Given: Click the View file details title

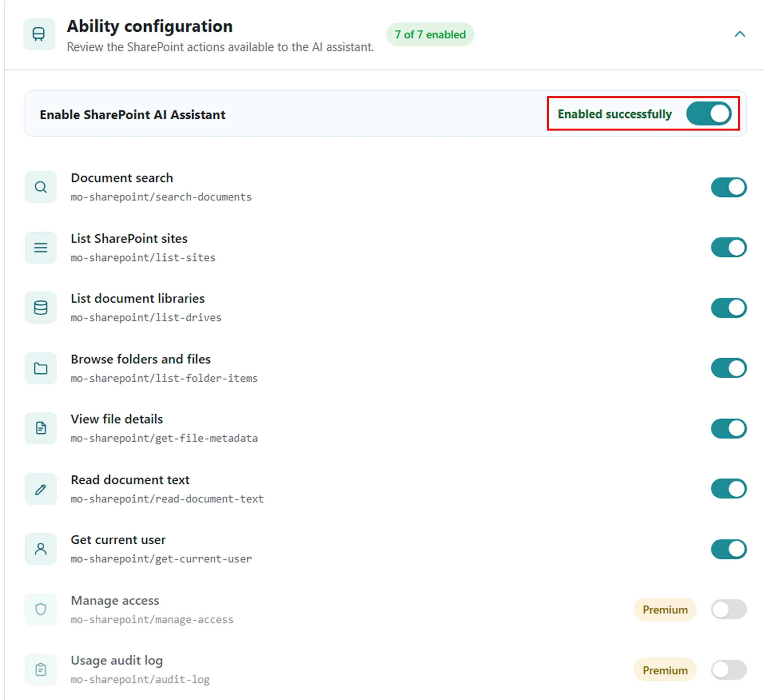Looking at the screenshot, I should [x=117, y=419].
